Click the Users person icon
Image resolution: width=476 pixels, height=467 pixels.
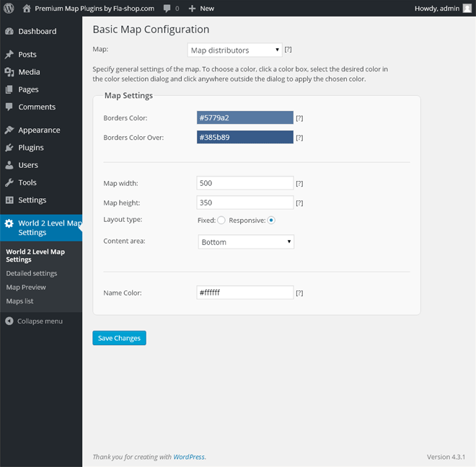point(9,165)
